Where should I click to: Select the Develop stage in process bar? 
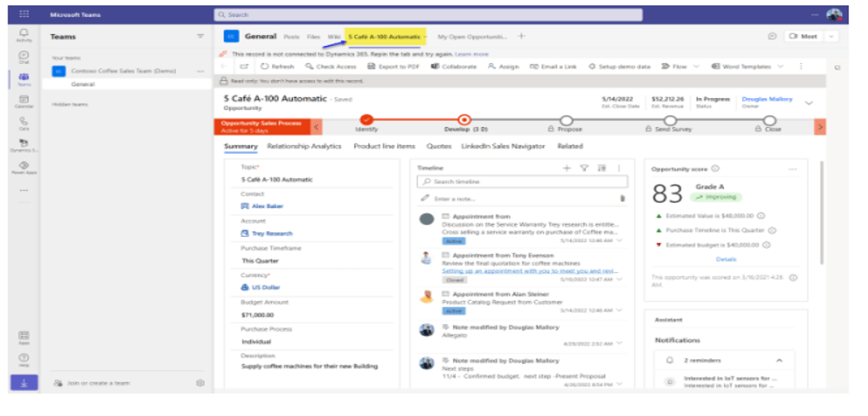tap(464, 120)
